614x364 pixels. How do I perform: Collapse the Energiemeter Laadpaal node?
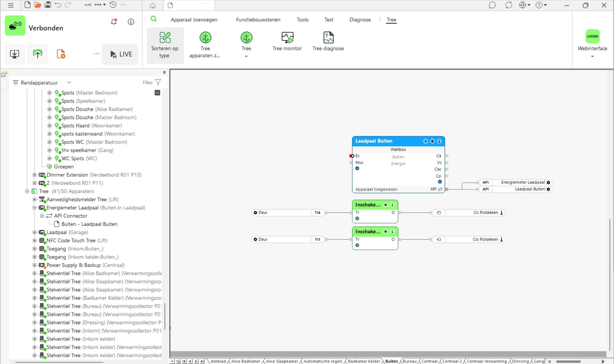pos(35,208)
